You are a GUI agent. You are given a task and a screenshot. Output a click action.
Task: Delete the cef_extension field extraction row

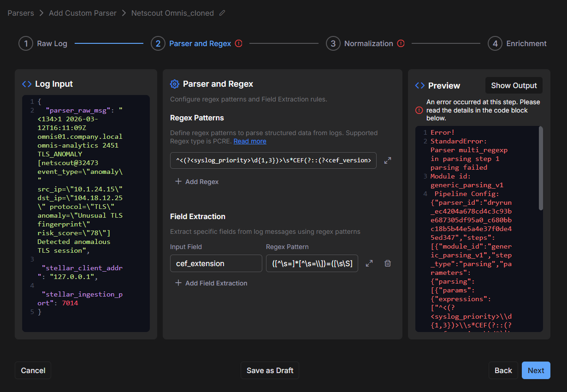388,263
